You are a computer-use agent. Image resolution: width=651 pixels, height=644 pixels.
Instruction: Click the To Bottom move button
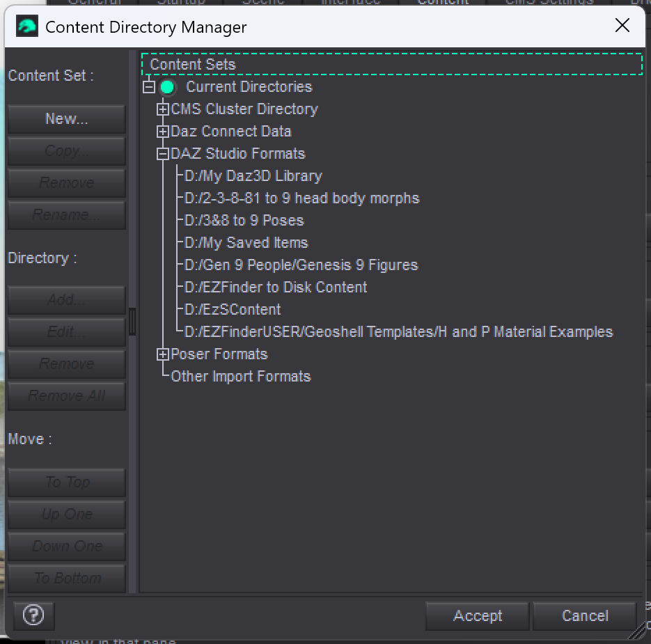[x=67, y=579]
